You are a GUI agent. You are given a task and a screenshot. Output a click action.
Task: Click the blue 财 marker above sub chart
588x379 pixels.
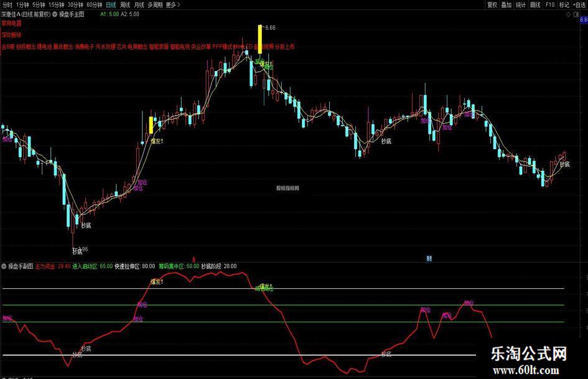click(x=429, y=258)
